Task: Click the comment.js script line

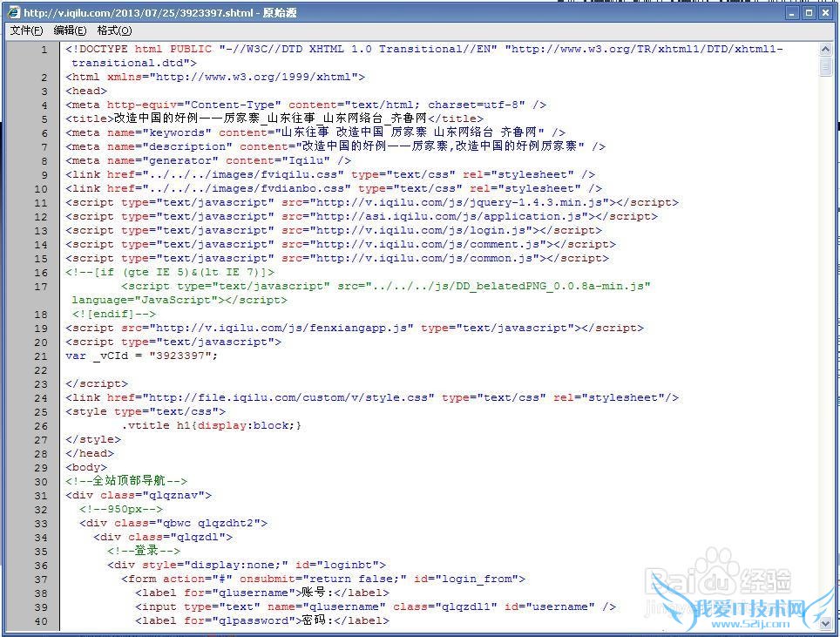Action: point(341,244)
